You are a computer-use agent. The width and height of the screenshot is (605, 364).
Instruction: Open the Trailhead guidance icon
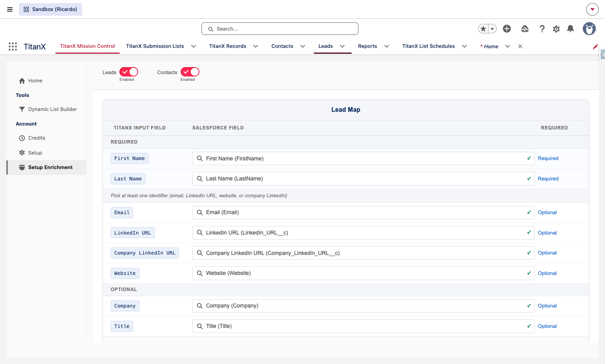525,29
